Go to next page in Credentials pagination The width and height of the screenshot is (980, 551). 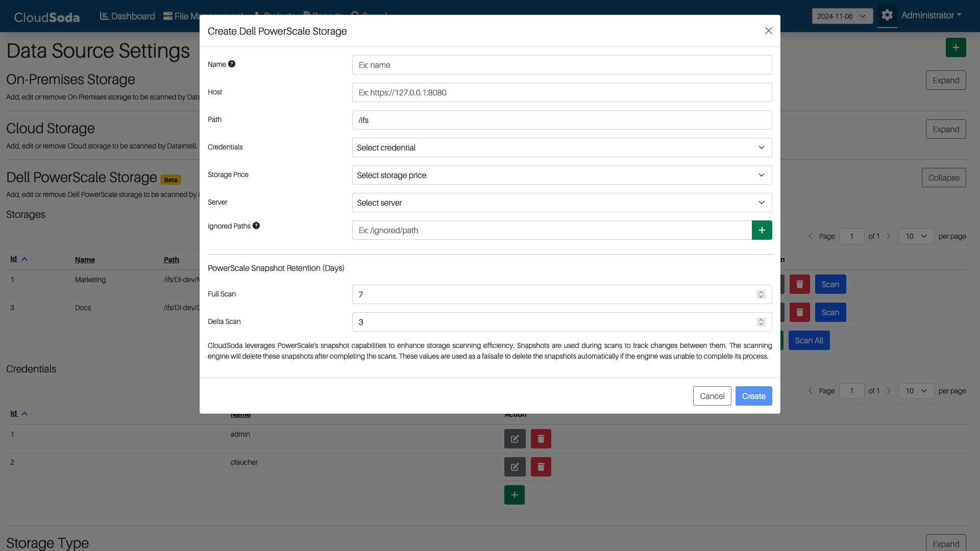click(x=889, y=391)
